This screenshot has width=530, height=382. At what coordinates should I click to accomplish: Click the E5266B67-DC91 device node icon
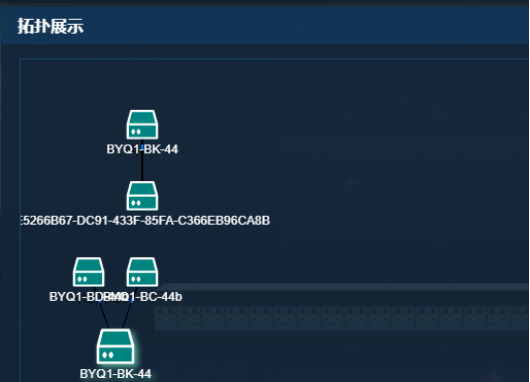pos(142,196)
